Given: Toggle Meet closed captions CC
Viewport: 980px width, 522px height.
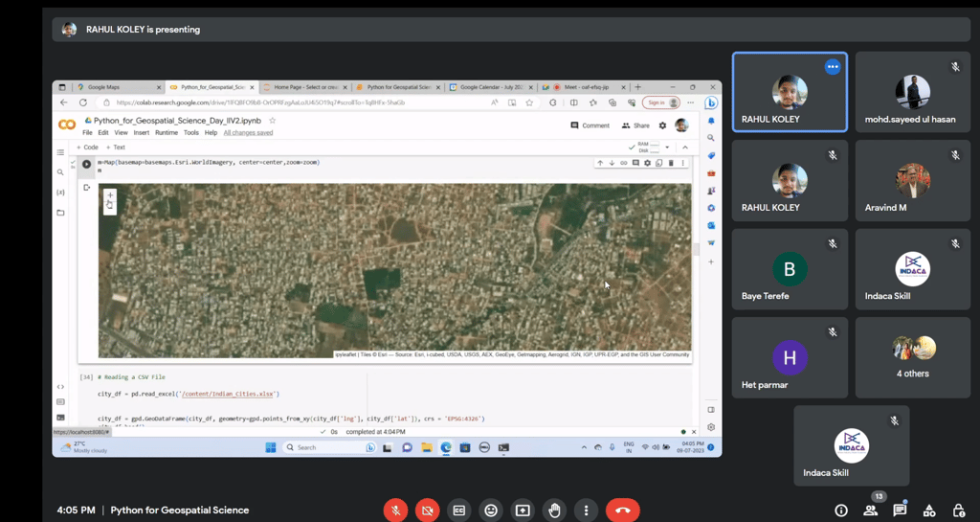Looking at the screenshot, I should tap(459, 511).
